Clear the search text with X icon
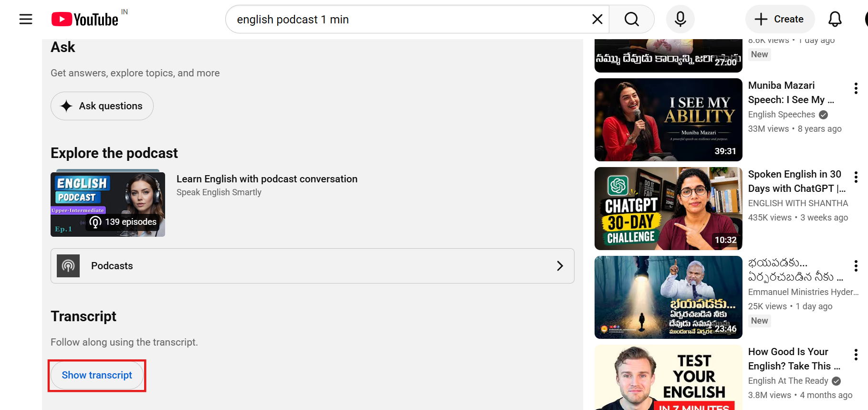The width and height of the screenshot is (868, 410). click(x=597, y=19)
